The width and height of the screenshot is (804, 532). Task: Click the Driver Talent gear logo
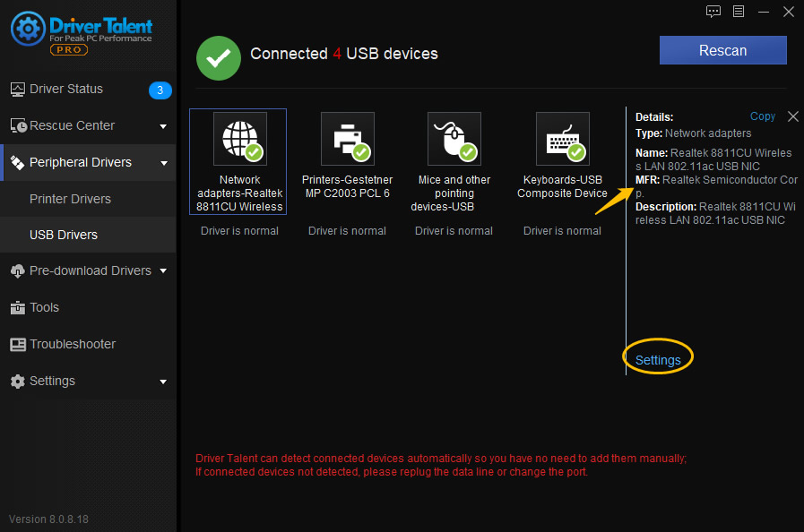tap(28, 29)
